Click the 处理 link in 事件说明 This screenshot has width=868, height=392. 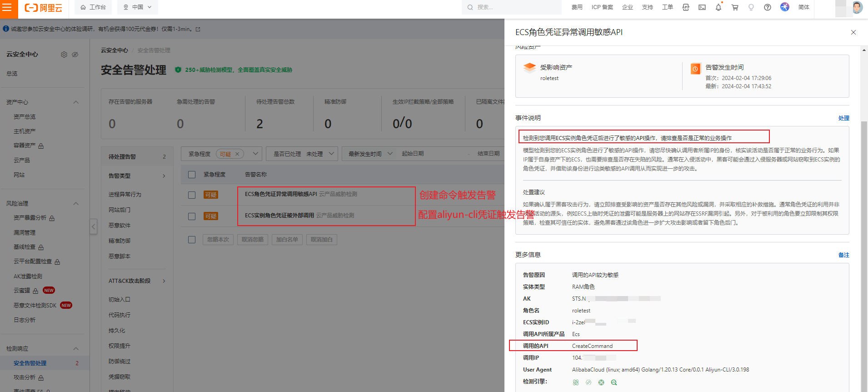843,118
